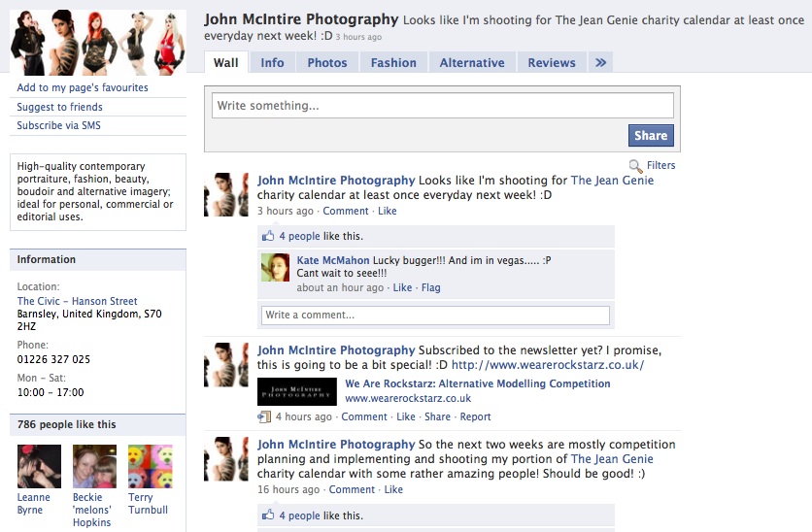Open page name link in newsletter post
Screen dimensions: 812x532
(x=336, y=350)
